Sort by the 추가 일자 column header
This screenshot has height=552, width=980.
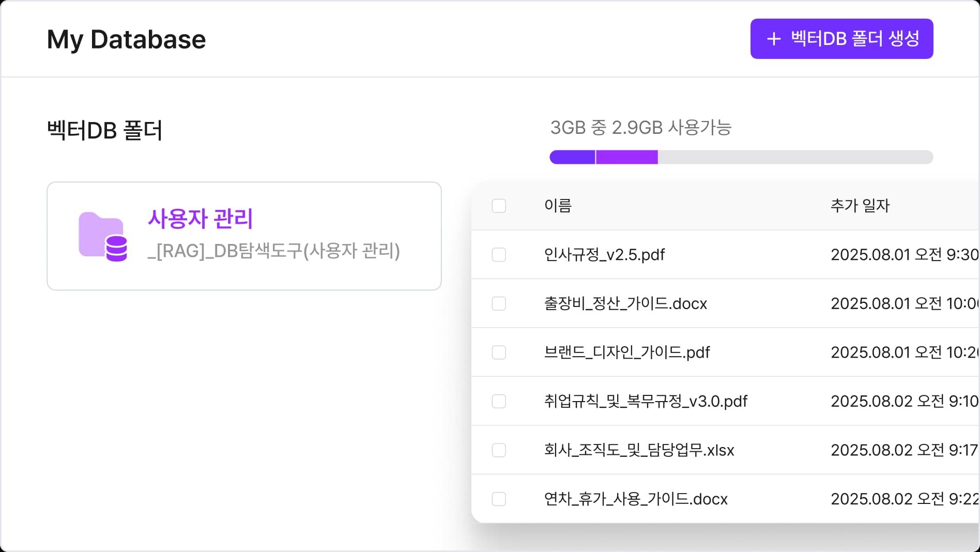[860, 206]
